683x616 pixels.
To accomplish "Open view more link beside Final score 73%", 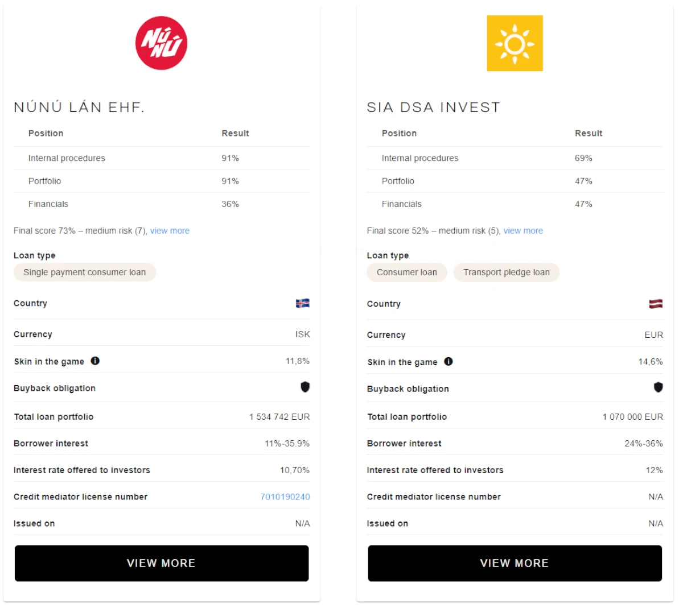I will [x=170, y=230].
